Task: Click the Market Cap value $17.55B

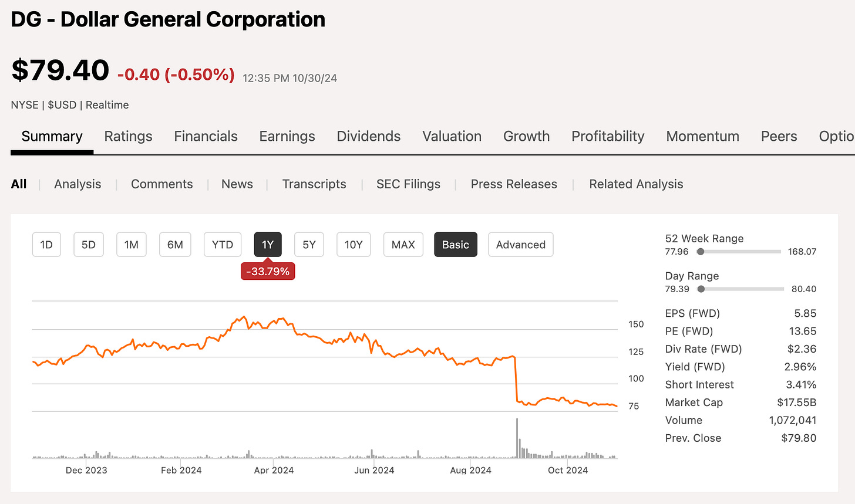Action: [797, 402]
